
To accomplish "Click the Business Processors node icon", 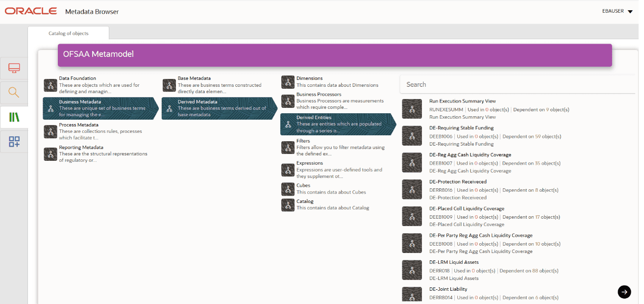I will 288,101.
